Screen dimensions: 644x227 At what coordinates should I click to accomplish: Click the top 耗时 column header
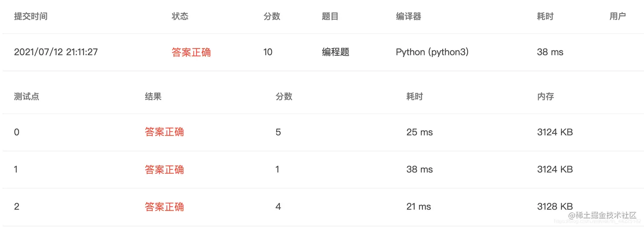click(x=545, y=17)
